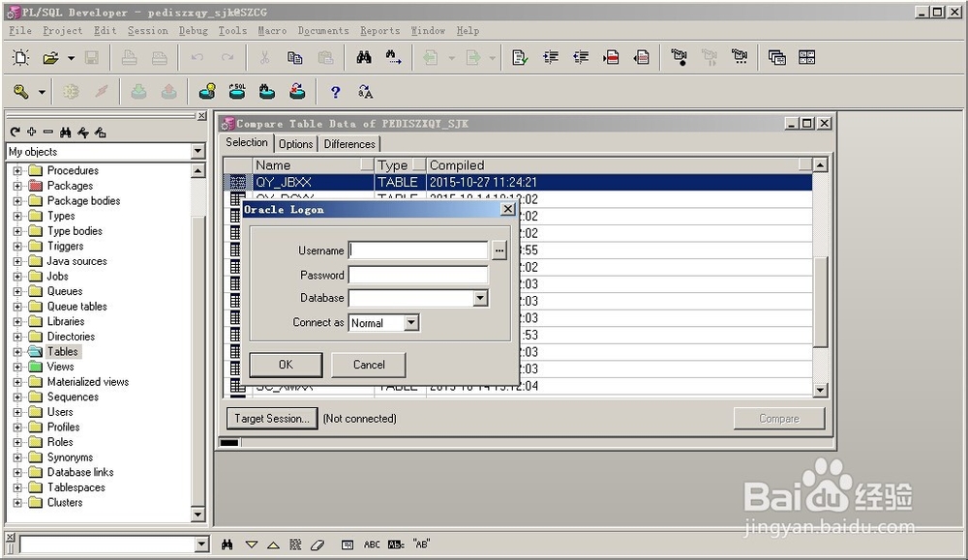Click the Username input field
968x560 pixels.
coord(418,251)
